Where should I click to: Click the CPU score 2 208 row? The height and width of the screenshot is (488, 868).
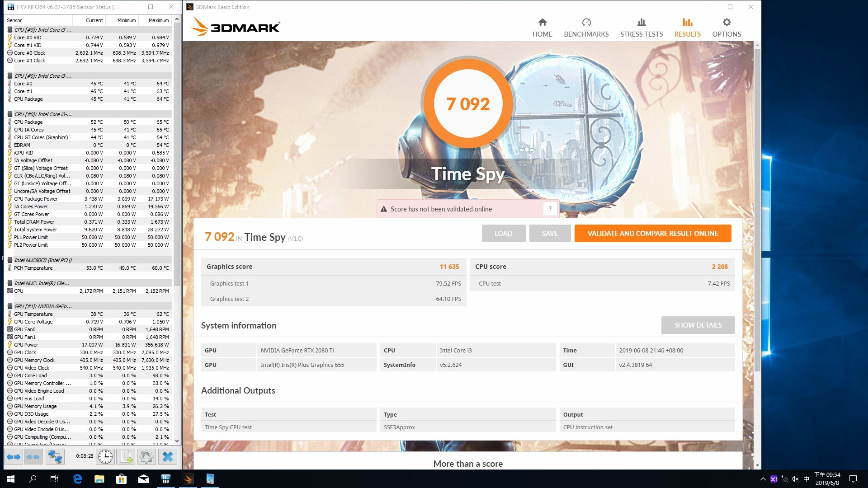[x=602, y=267]
